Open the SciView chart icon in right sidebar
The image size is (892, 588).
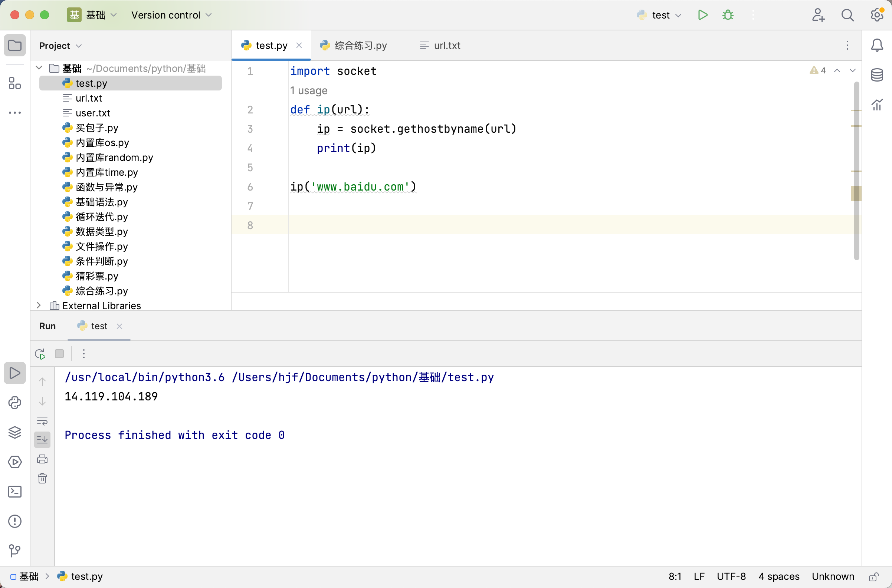click(x=877, y=105)
